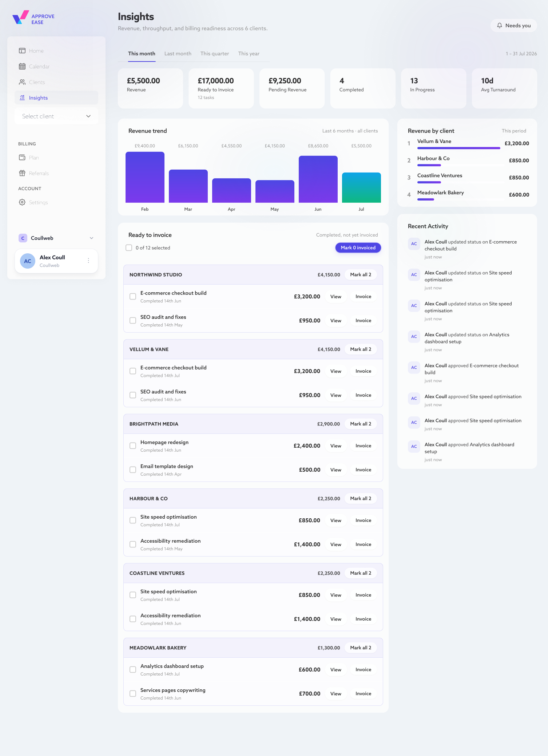
Task: Click the Insights chart icon in sidebar
Action: 22,98
